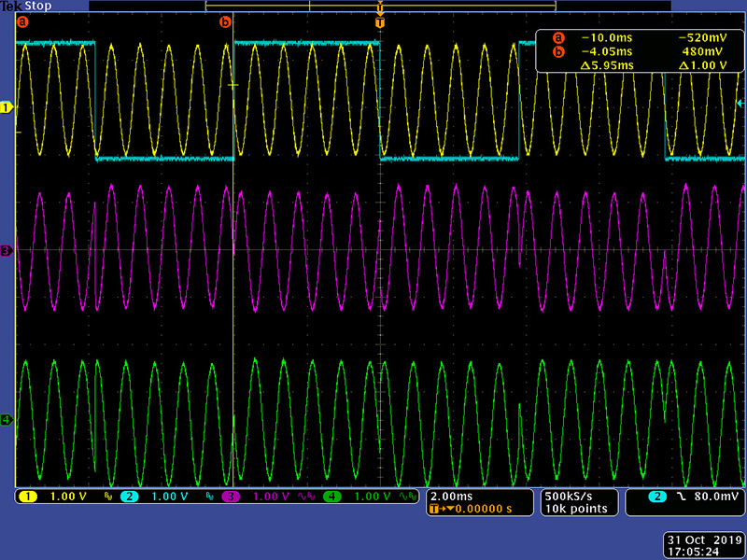Click the Stop acquisition status label
The width and height of the screenshot is (747, 560).
coord(38,5)
